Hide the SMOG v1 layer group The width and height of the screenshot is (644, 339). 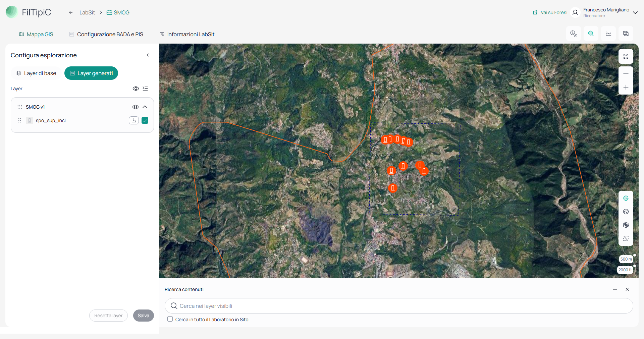(x=136, y=107)
